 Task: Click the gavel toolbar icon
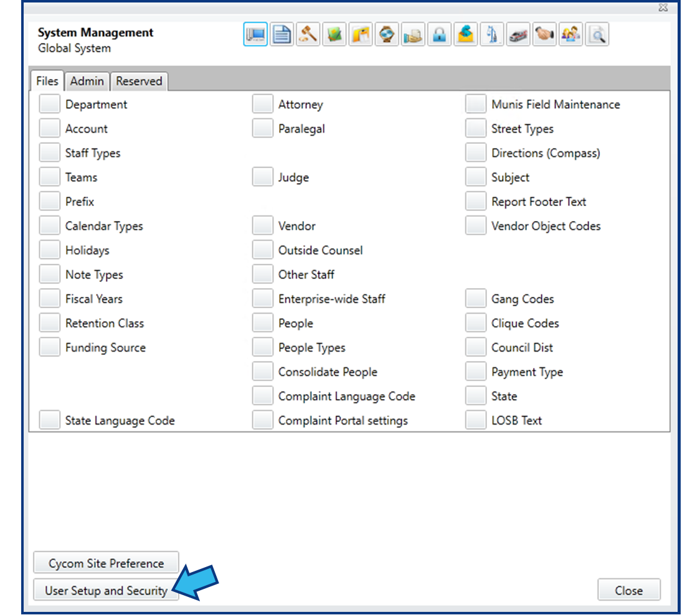tap(308, 34)
